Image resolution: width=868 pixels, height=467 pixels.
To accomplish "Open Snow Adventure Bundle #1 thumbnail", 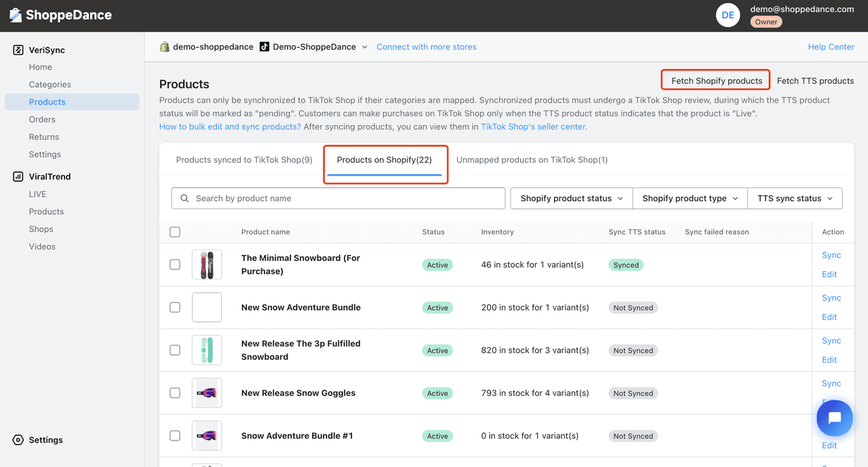I will coord(207,436).
